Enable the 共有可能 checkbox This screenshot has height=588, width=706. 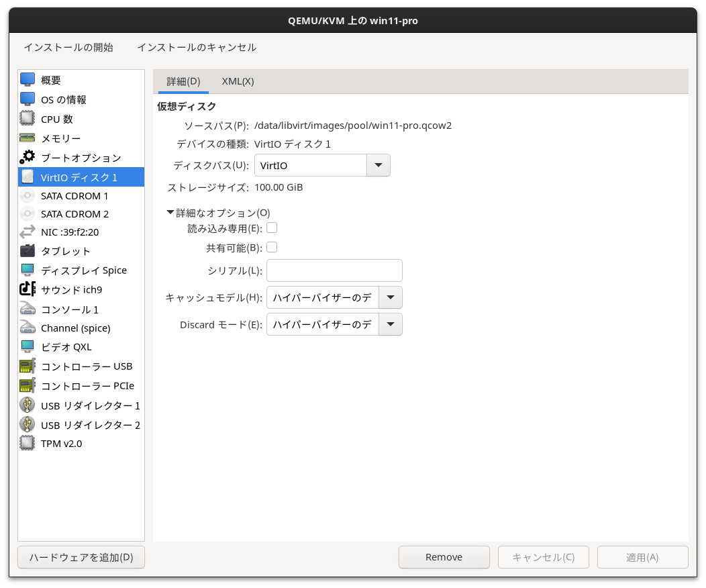[272, 247]
